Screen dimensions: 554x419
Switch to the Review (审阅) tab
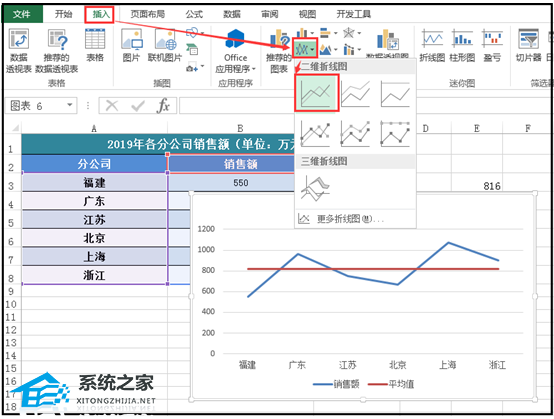point(270,14)
